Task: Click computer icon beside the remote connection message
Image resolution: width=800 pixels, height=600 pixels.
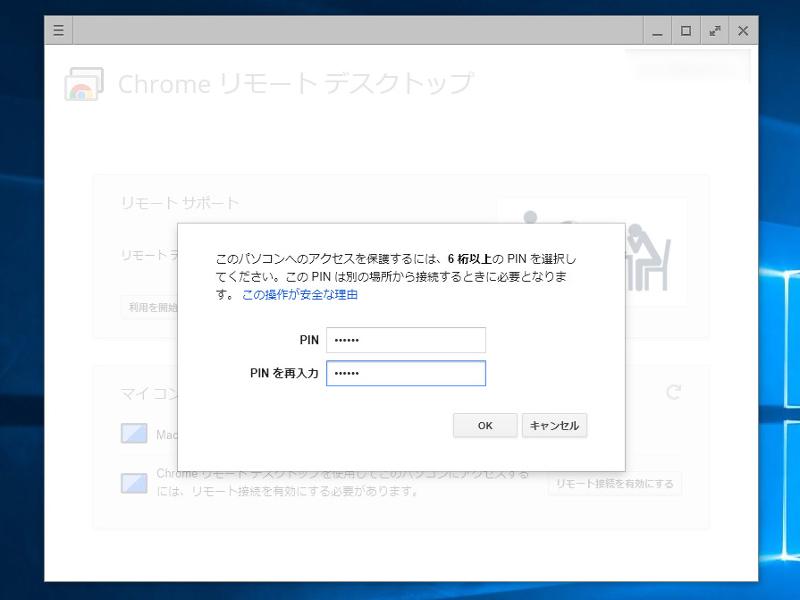Action: click(x=134, y=483)
